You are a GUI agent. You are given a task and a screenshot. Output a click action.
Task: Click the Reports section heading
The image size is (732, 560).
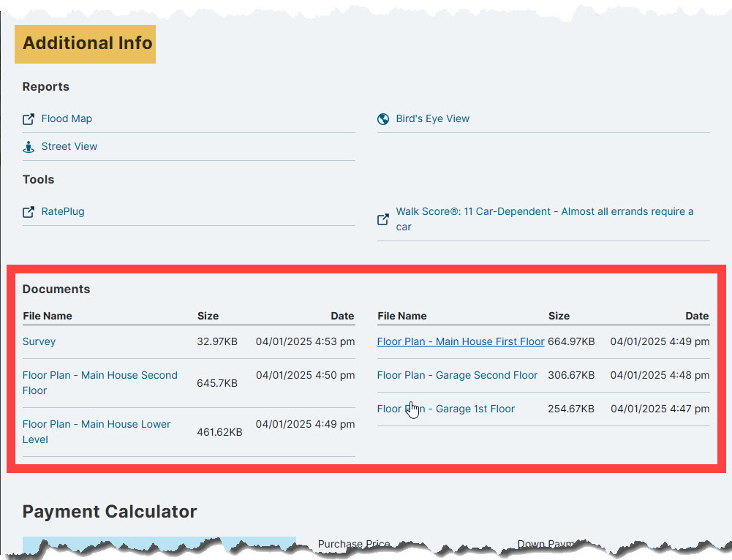click(x=46, y=87)
